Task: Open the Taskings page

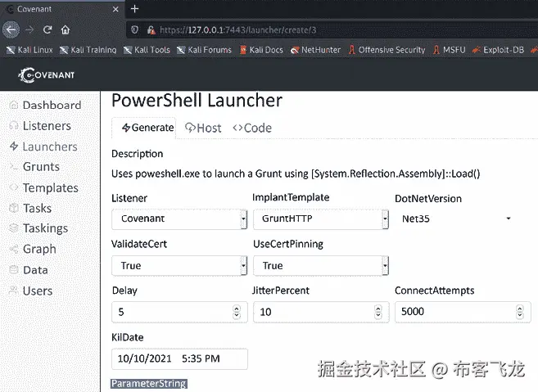Action: tap(45, 228)
